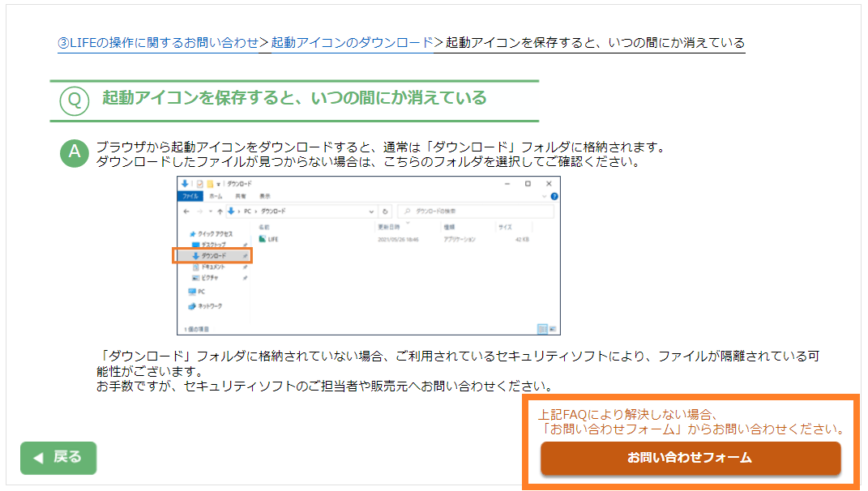Click the green 戻る back button
The image size is (868, 491).
[58, 458]
